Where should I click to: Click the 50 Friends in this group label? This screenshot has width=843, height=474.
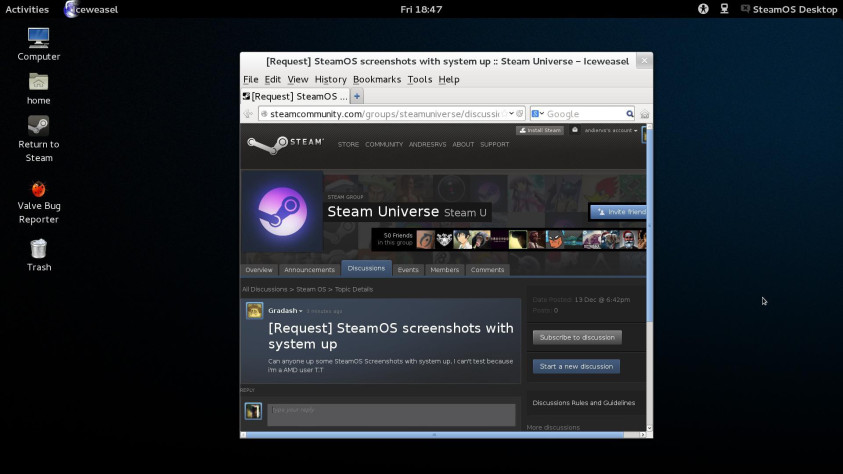[397, 239]
